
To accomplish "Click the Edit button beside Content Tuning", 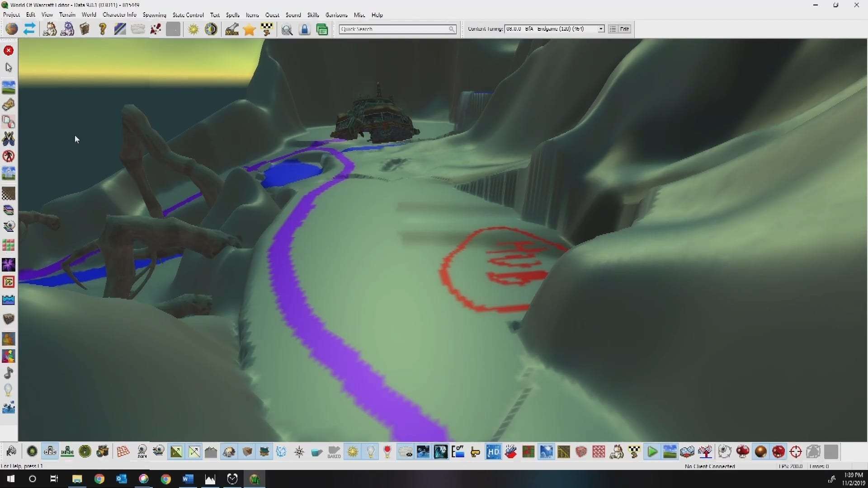I will coord(624,29).
